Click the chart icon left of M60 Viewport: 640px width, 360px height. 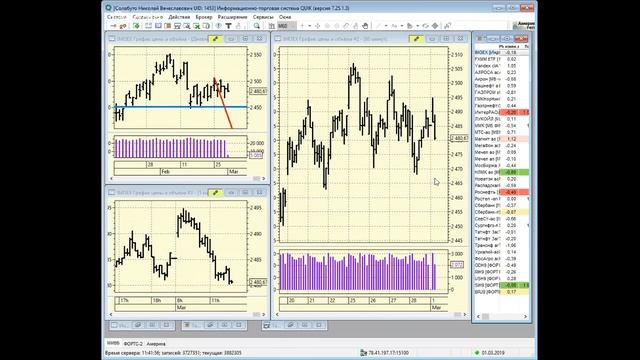pos(272,26)
